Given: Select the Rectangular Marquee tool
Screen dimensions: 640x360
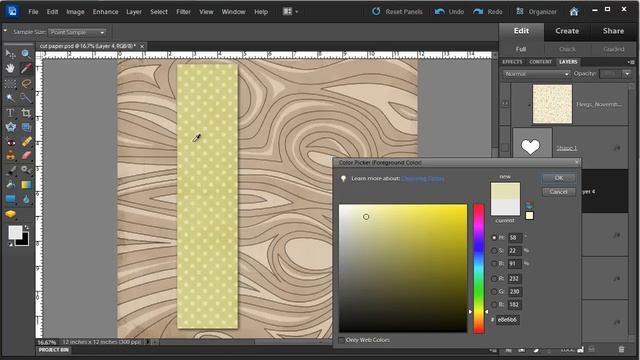Looking at the screenshot, I should tap(10, 84).
